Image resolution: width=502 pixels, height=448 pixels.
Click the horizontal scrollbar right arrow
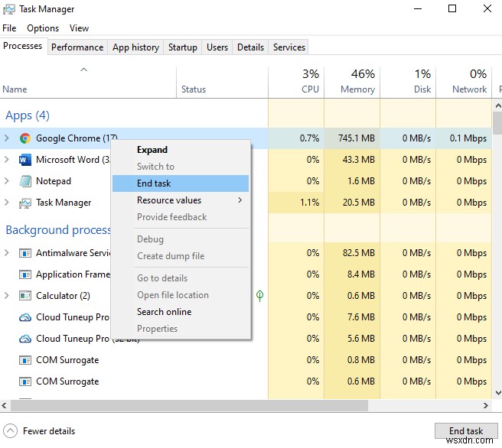(x=486, y=405)
